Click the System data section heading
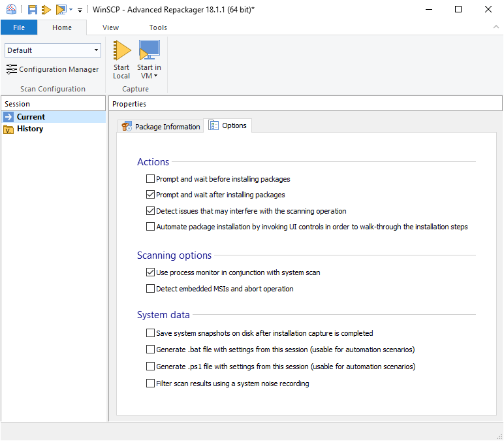Screen dimensions: 504x441 163,315
